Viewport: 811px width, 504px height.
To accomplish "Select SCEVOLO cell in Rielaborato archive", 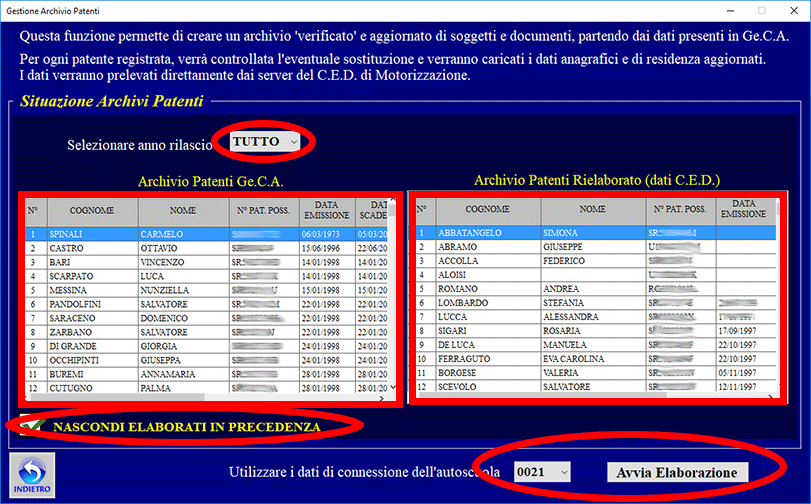I will [x=488, y=387].
